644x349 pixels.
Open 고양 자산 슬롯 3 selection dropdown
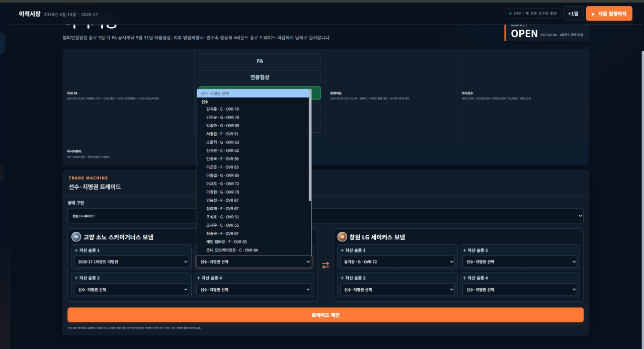(131, 290)
